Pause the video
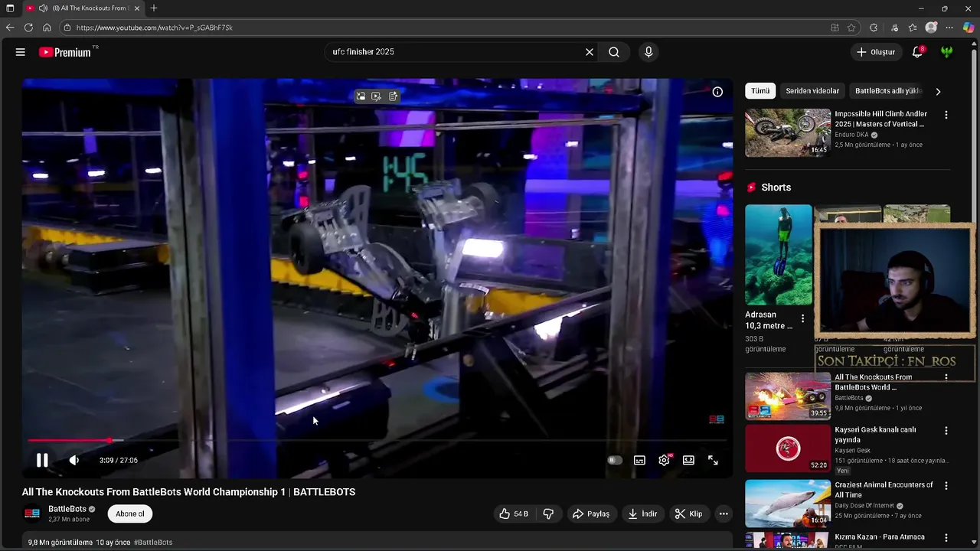The image size is (980, 551). click(42, 460)
